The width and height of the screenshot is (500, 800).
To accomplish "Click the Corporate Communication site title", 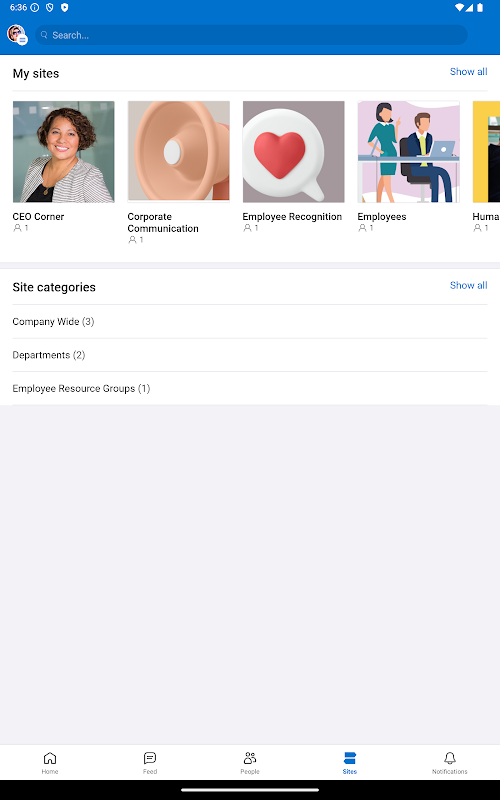I will pyautogui.click(x=163, y=222).
